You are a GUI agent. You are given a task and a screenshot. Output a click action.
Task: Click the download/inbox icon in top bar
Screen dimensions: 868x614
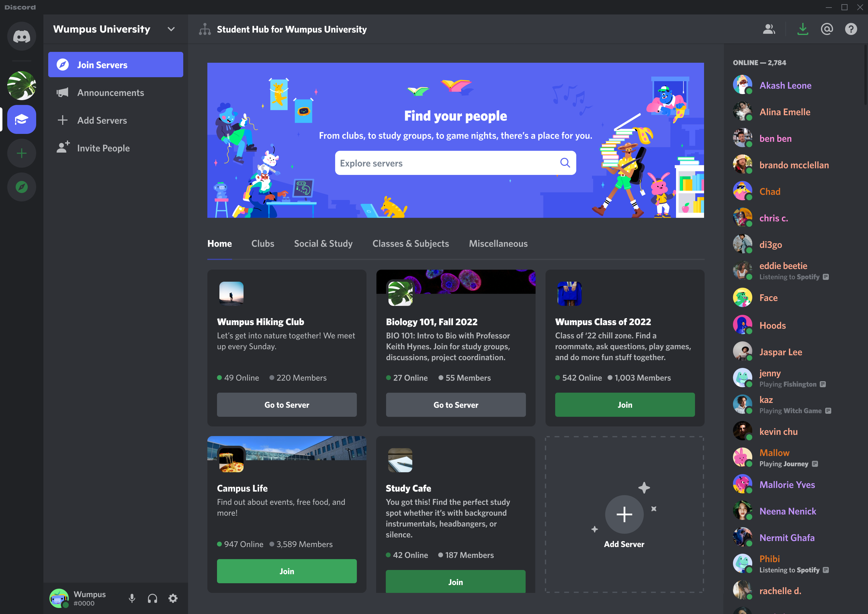(x=802, y=29)
